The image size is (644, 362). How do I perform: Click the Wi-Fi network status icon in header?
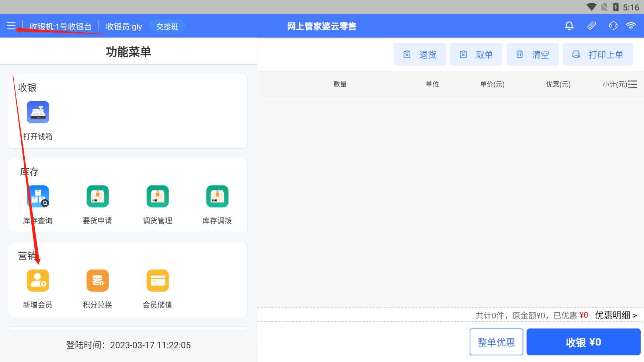pos(631,26)
